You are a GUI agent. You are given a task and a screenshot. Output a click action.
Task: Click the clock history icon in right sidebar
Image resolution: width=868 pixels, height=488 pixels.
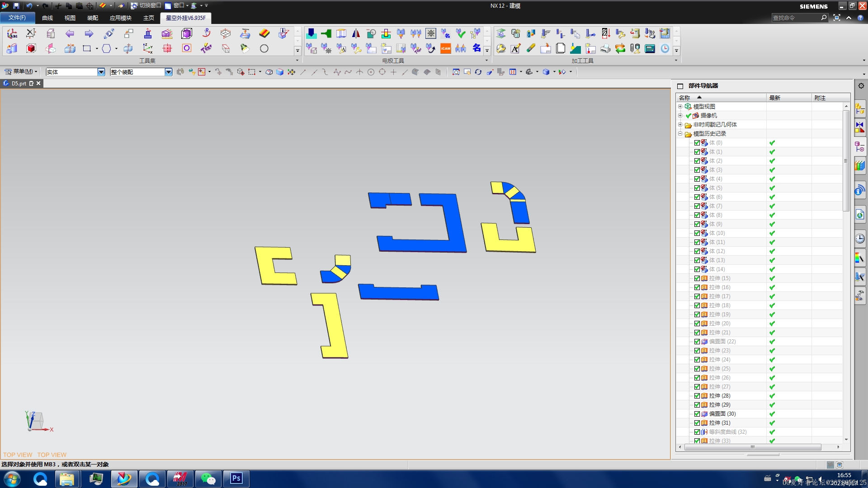coord(860,239)
